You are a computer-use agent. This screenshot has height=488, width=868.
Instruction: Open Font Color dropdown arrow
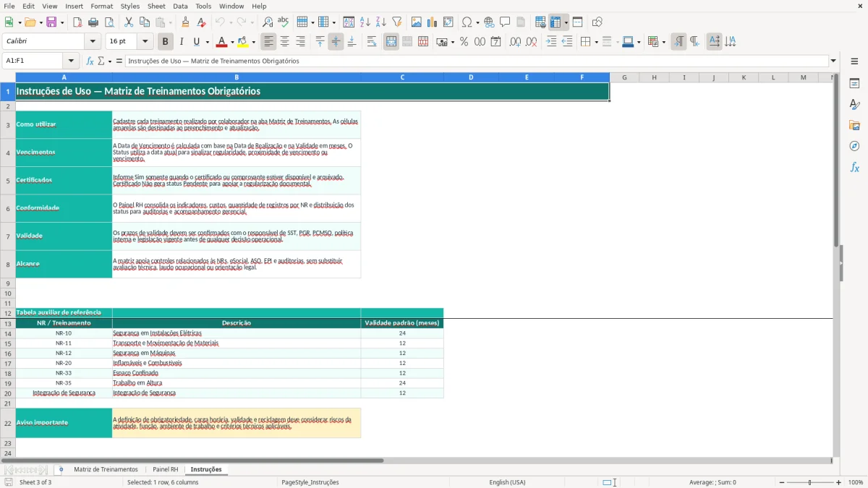[x=232, y=42]
